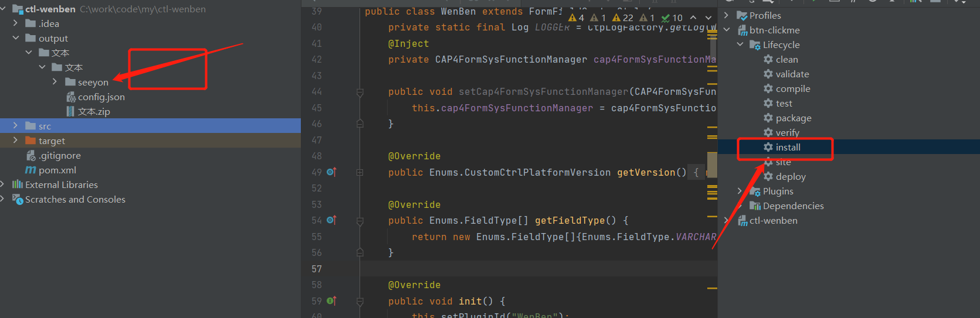980x318 pixels.
Task: Click the deploy goal gear icon
Action: pyautogui.click(x=768, y=176)
